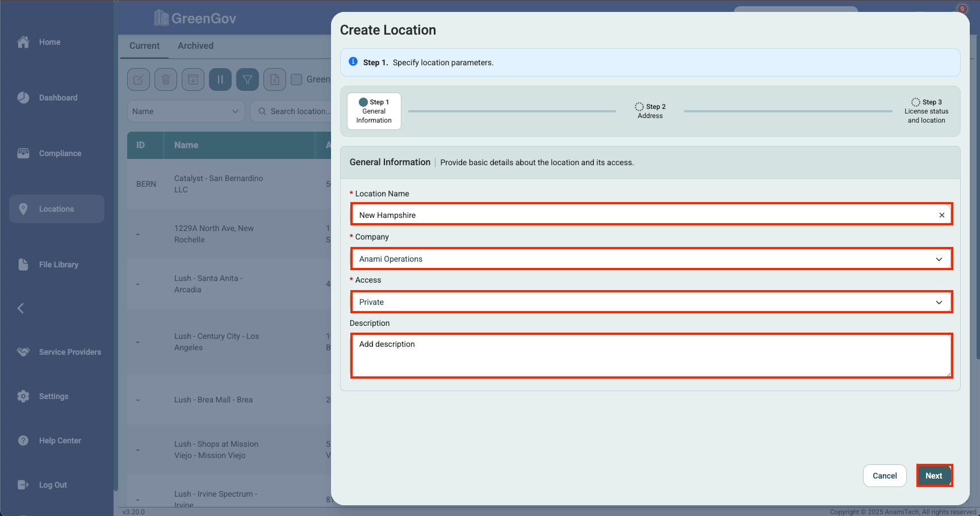Select Step 2 Address step indicator
The image size is (980, 516).
pyautogui.click(x=650, y=111)
